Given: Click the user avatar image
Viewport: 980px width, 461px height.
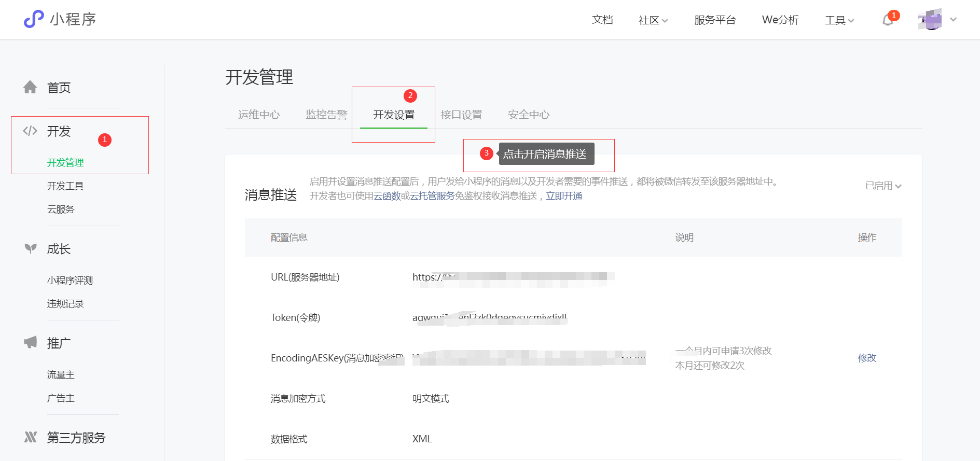Looking at the screenshot, I should pos(930,20).
